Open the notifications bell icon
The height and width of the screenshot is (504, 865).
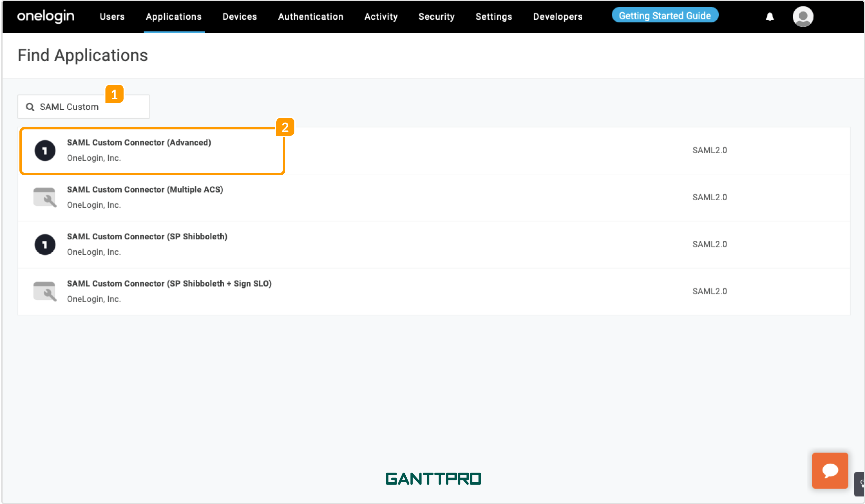(770, 16)
